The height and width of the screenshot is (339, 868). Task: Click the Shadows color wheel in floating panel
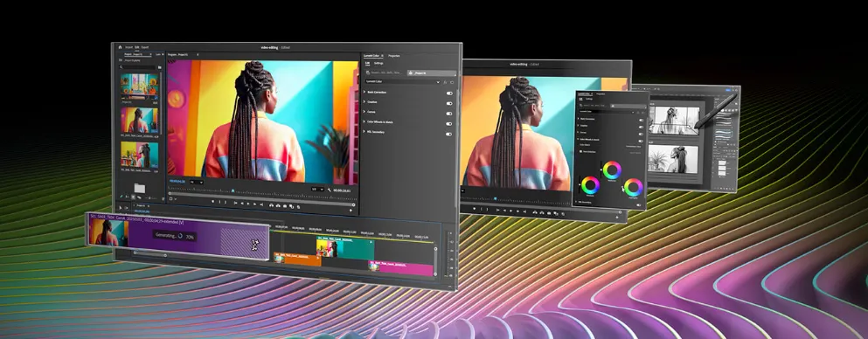tap(590, 184)
